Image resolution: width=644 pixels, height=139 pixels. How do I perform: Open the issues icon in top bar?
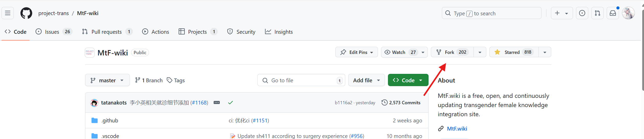click(582, 13)
